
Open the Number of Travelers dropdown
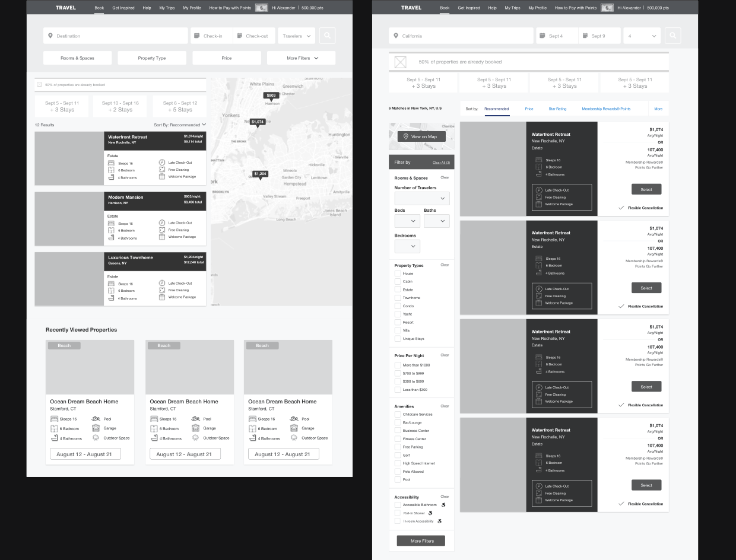(x=422, y=198)
